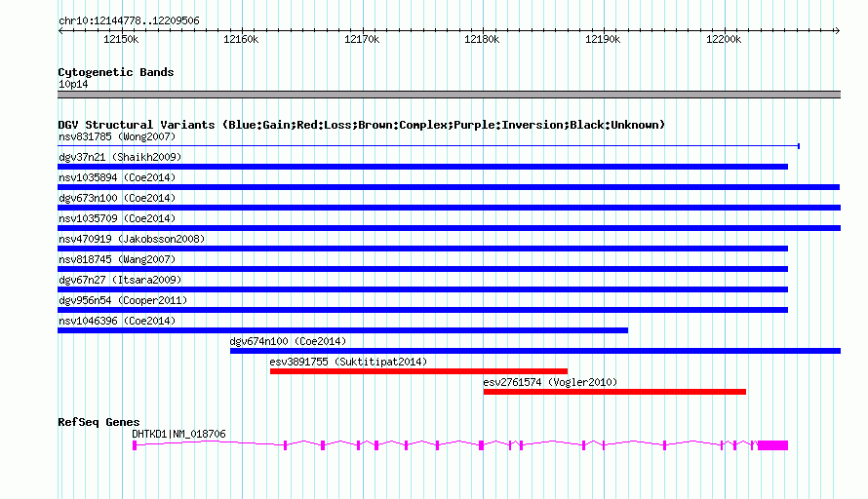Click the Cytogenetic Bands track heading

click(116, 72)
